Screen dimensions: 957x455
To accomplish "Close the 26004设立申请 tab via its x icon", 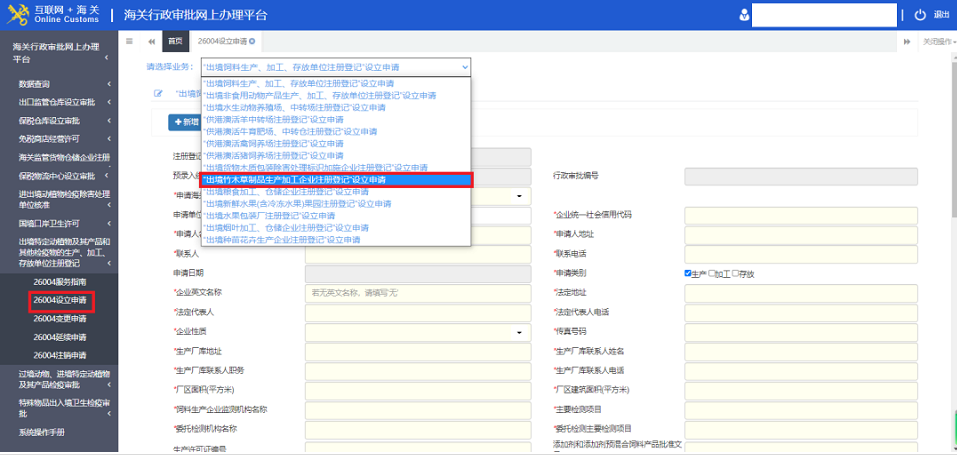I will (x=252, y=41).
